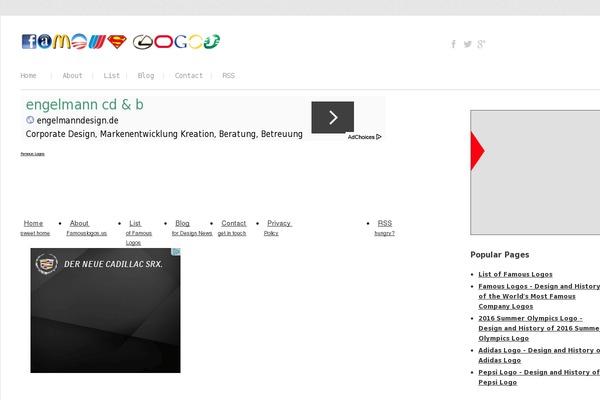Click the Corporate Design ad description text
The width and height of the screenshot is (600, 400).
click(164, 134)
